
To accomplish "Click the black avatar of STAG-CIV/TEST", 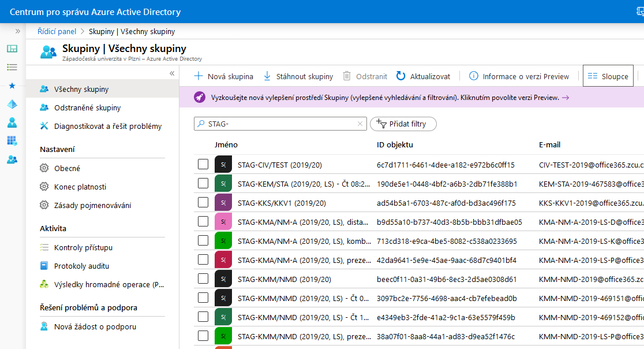I will coord(223,165).
